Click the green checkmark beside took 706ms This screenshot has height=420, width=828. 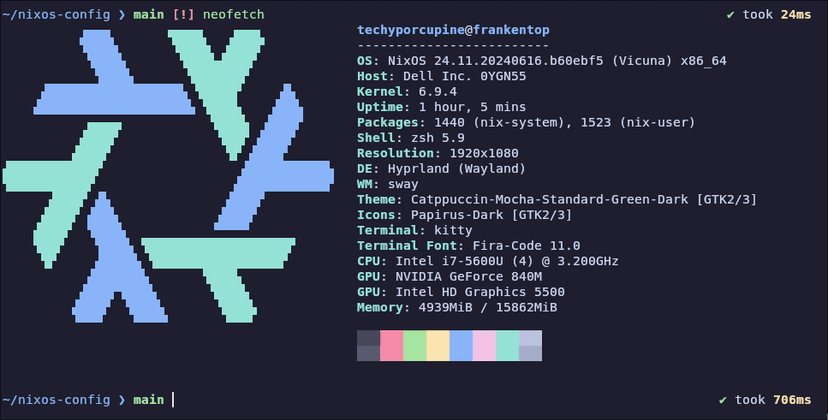pyautogui.click(x=723, y=400)
